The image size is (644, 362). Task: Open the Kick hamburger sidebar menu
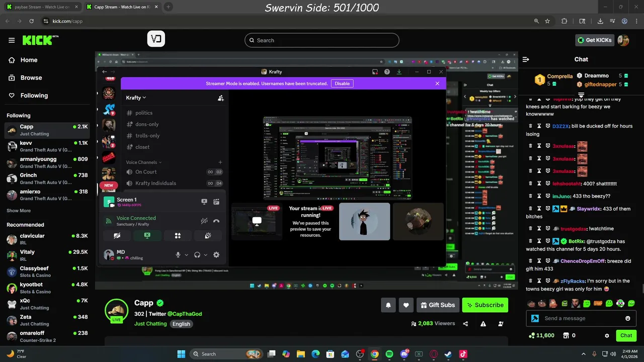tap(12, 40)
